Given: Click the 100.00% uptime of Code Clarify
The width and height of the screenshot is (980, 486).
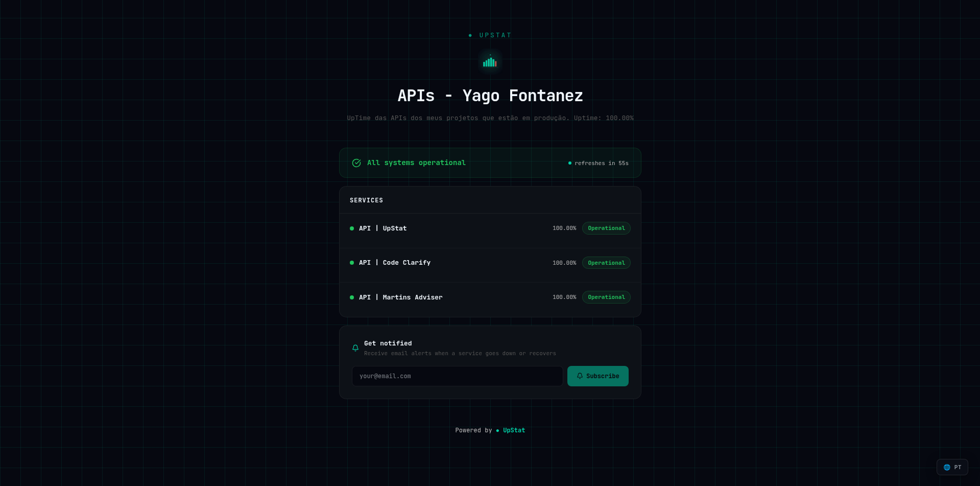Looking at the screenshot, I should point(564,263).
